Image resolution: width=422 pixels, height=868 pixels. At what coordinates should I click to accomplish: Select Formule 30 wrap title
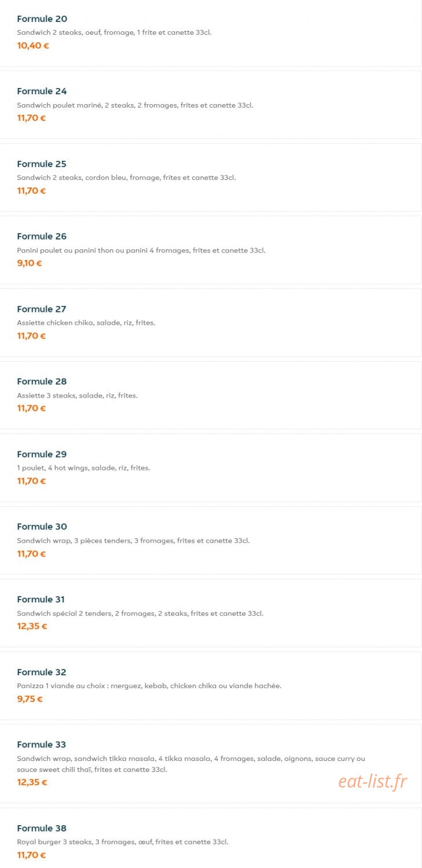[42, 527]
